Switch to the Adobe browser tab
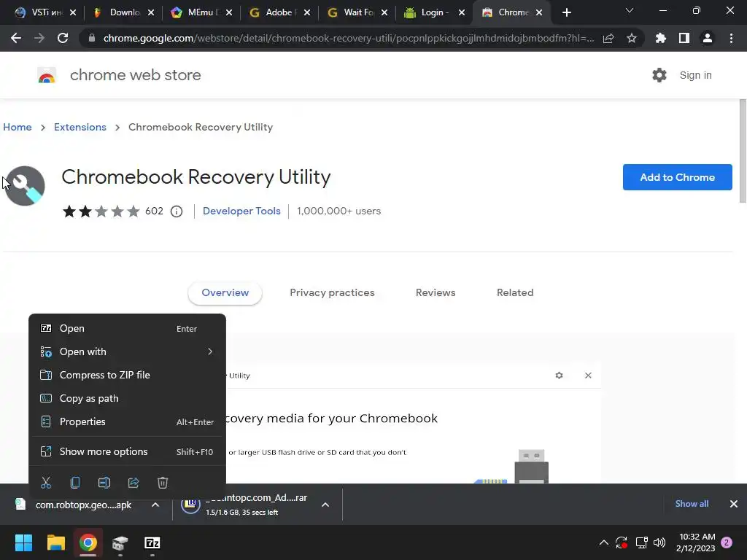 tap(279, 12)
